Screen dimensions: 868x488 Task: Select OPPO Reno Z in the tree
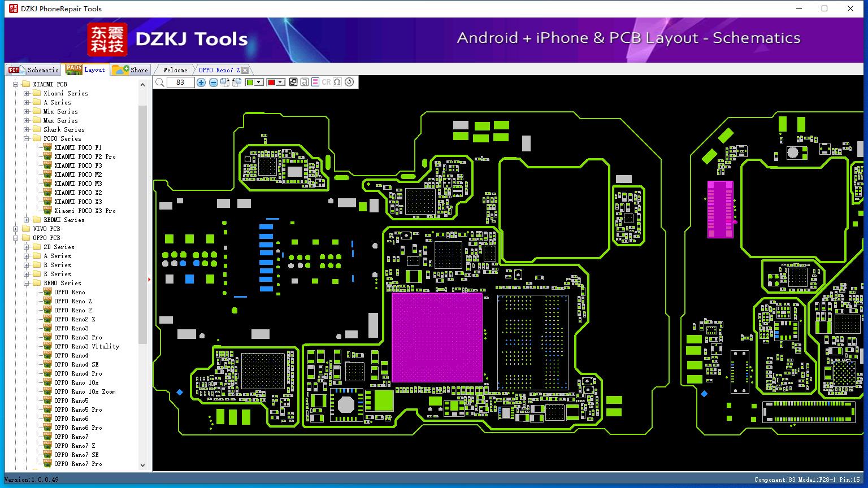click(73, 301)
